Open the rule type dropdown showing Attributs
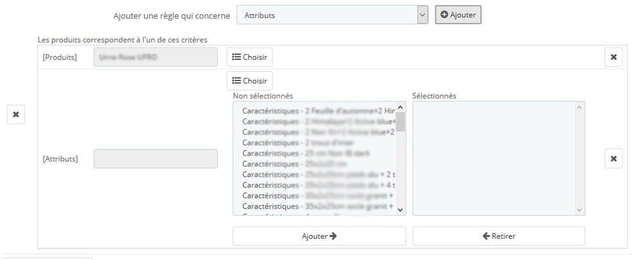644x260 pixels. click(x=332, y=15)
